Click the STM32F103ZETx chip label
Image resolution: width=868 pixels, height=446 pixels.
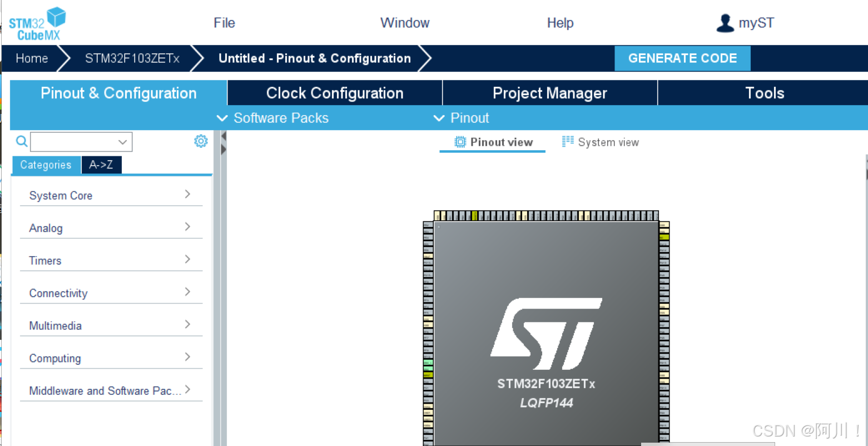(x=546, y=384)
